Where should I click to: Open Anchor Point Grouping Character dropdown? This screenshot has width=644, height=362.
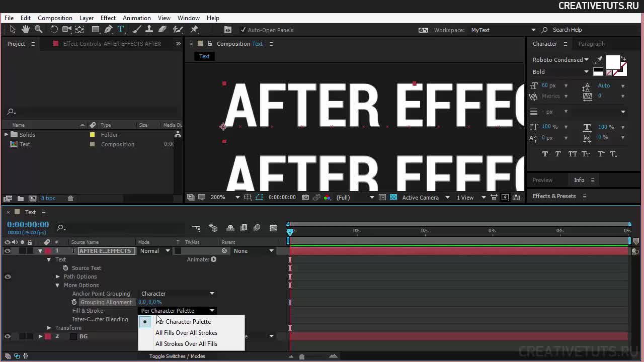pos(177,294)
